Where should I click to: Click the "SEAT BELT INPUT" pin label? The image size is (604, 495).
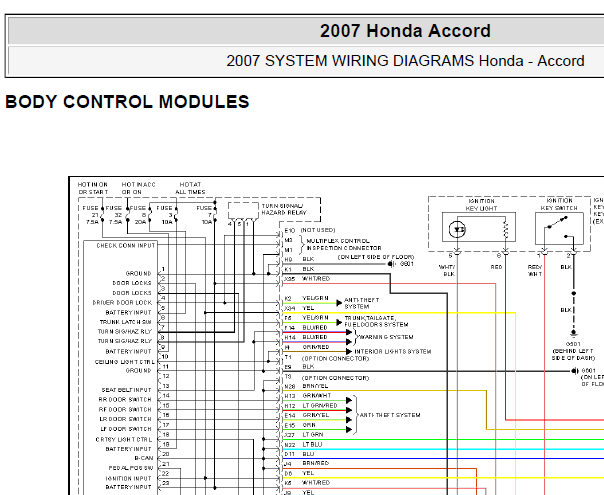[126, 390]
